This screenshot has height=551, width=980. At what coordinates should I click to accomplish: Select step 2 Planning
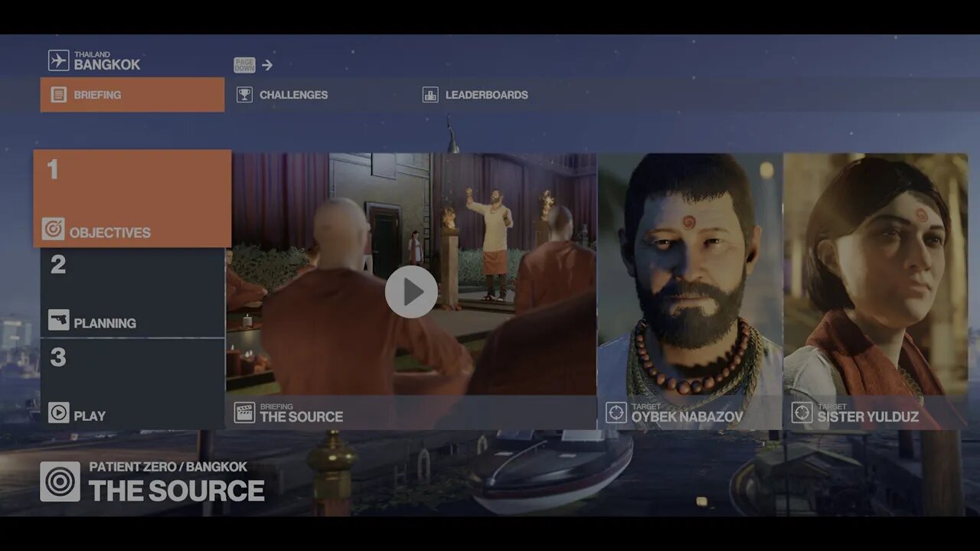coord(132,292)
